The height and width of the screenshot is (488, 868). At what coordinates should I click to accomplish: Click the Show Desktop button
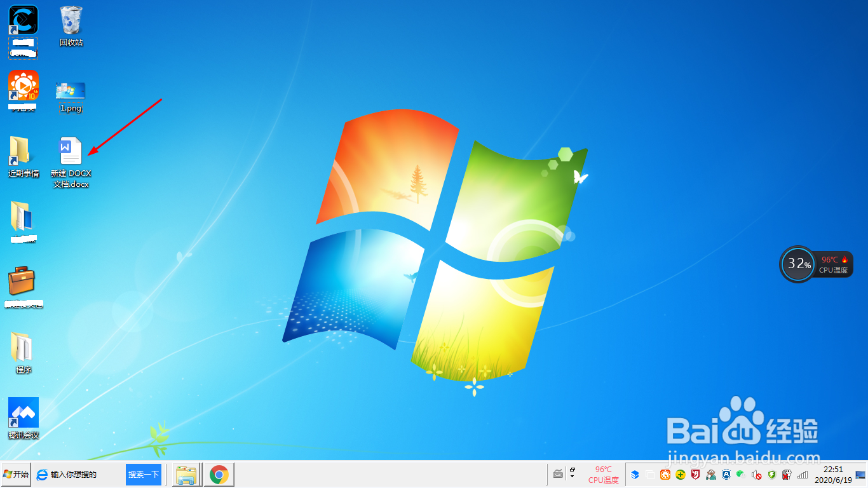860,475
